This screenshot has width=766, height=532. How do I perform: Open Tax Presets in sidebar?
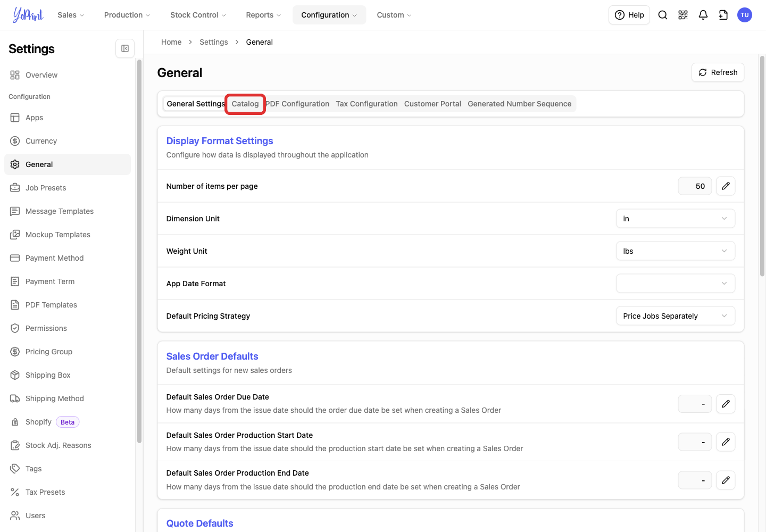coord(68,492)
